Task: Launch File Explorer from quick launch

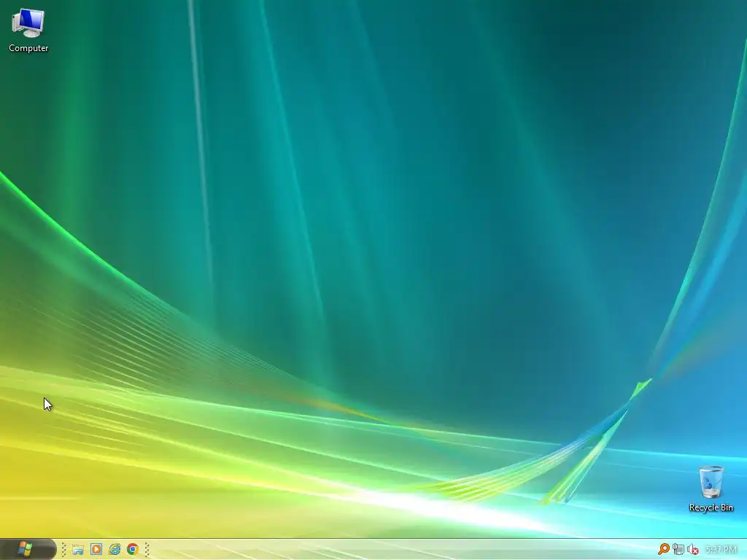Action: tap(77, 549)
